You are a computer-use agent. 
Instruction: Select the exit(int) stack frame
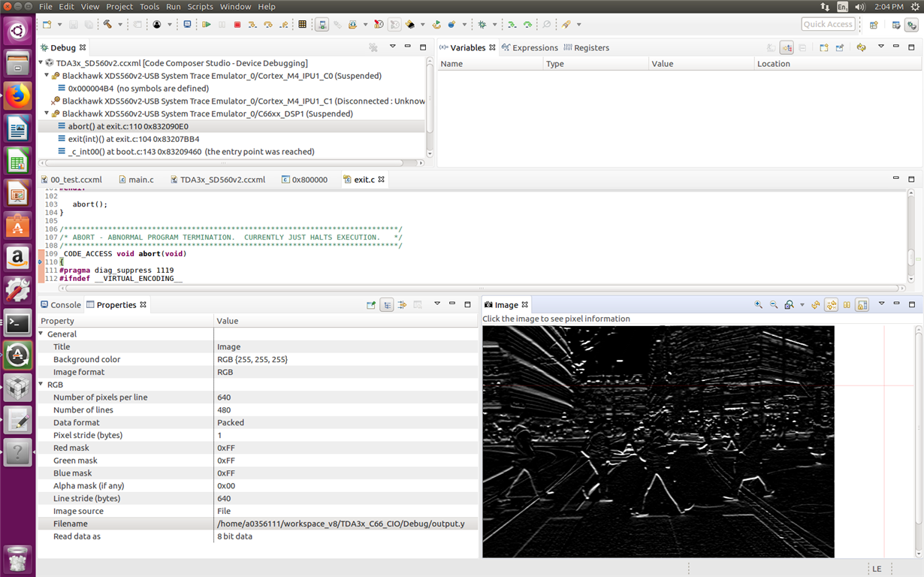click(x=134, y=139)
